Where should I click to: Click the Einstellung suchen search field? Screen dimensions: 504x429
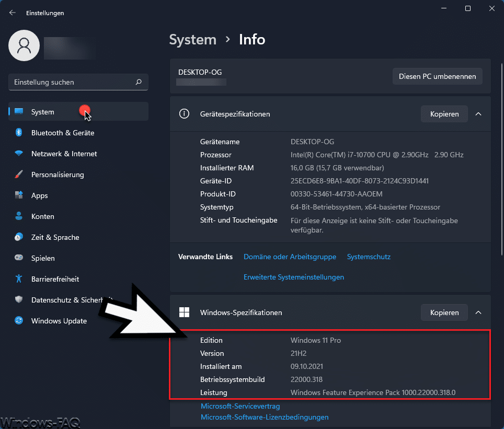[78, 82]
